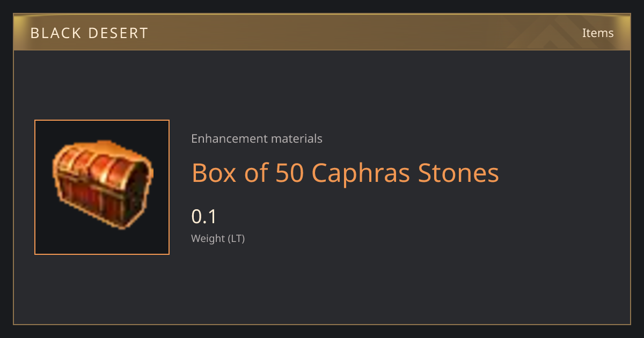Click the (LT) unit text
644x338 pixels.
[236, 239]
